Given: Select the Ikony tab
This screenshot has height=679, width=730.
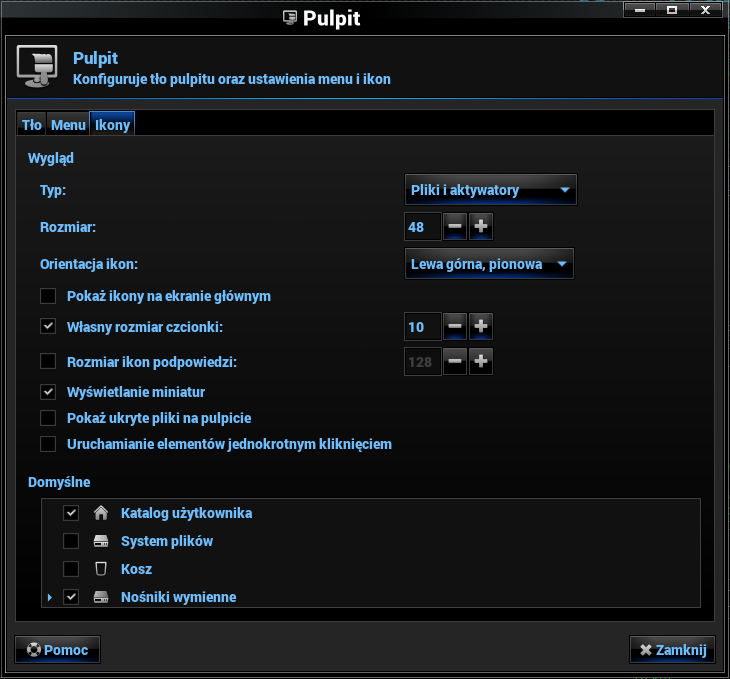Looking at the screenshot, I should click(112, 124).
